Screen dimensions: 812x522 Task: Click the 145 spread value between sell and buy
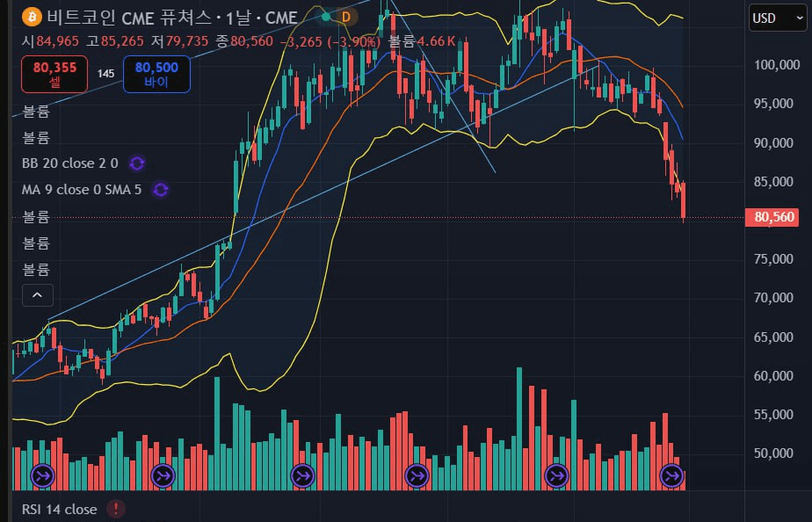(106, 74)
